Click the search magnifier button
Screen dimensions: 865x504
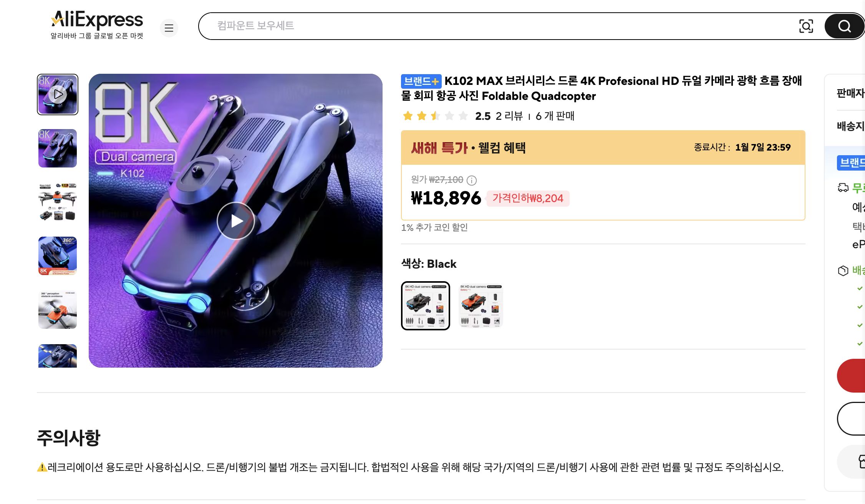click(x=844, y=26)
